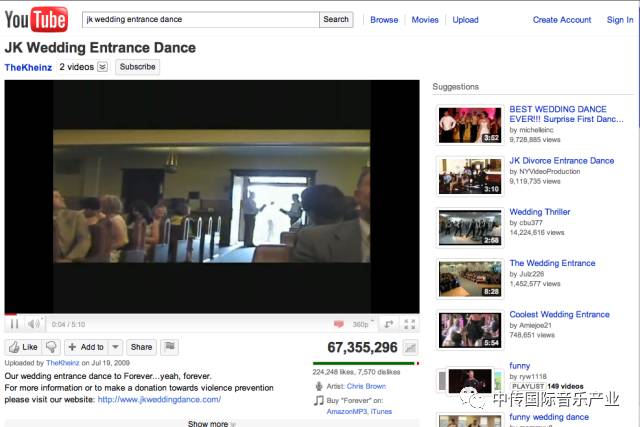The image size is (640, 427).
Task: Click "by cbu377" uploader text
Action: pos(526,223)
